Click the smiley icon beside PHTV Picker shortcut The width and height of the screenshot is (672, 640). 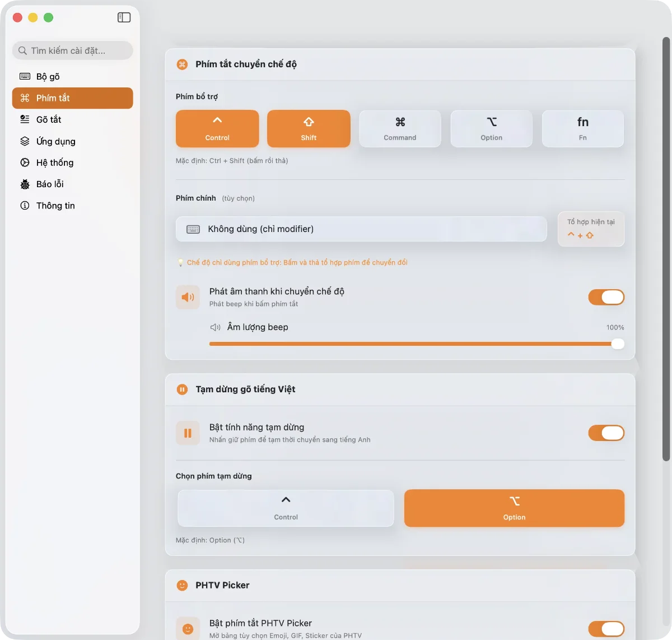point(188,629)
